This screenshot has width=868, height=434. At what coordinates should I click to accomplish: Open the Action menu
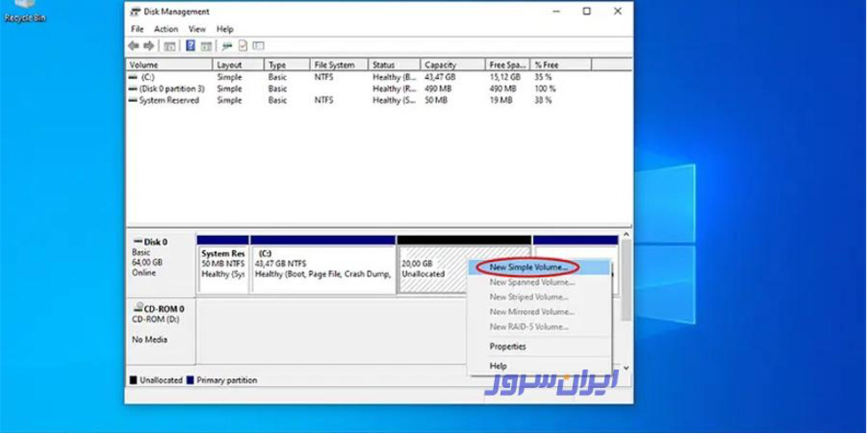click(166, 29)
